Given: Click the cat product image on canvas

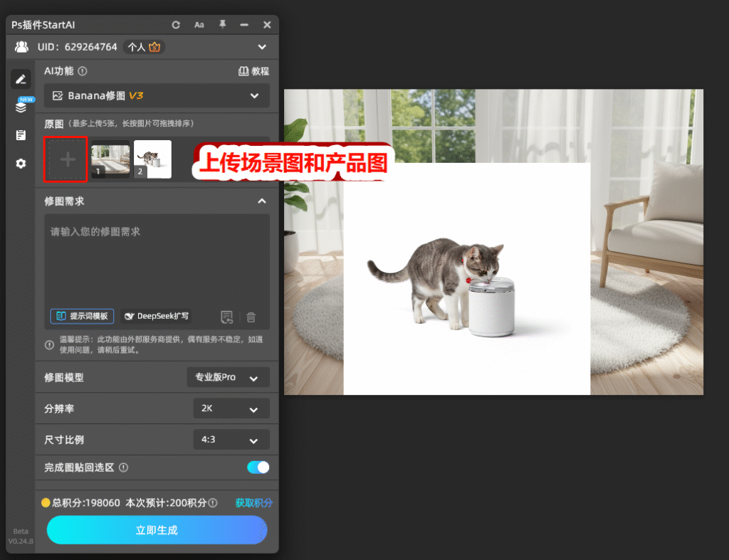Looking at the screenshot, I should pyautogui.click(x=467, y=279).
